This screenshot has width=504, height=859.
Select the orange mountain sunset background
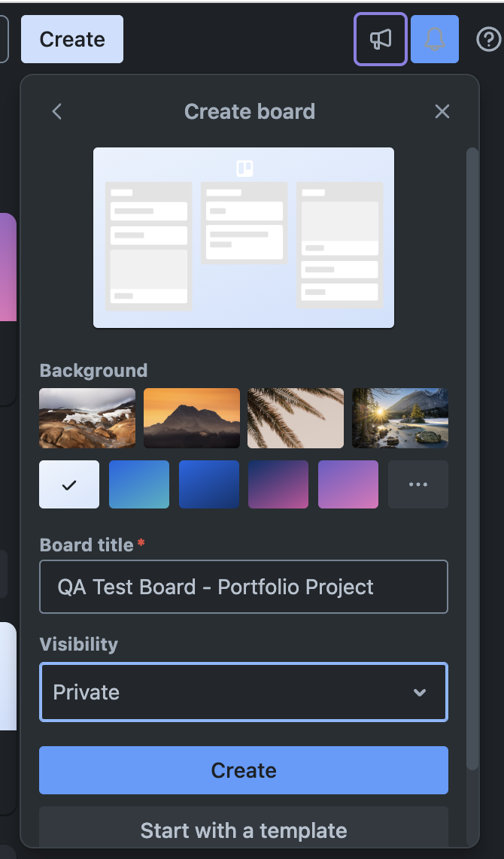point(192,418)
